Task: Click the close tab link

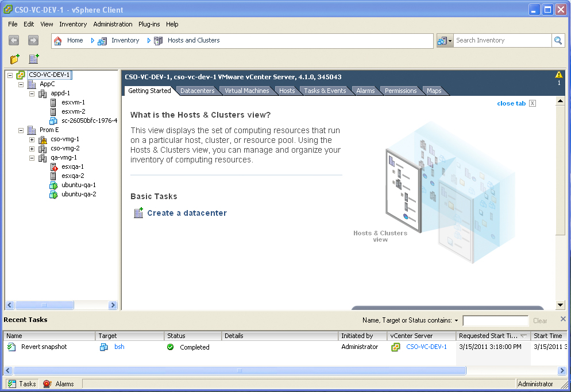Action: (511, 103)
